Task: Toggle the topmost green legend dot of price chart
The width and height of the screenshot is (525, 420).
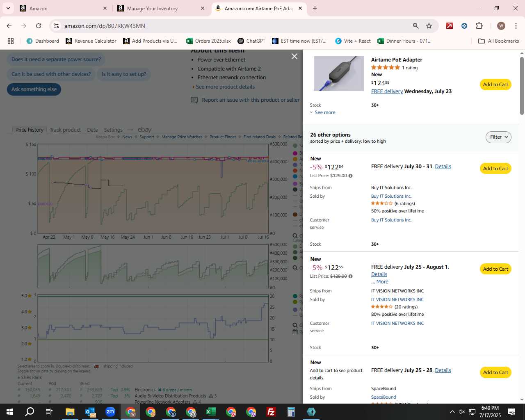Action: coord(295,146)
